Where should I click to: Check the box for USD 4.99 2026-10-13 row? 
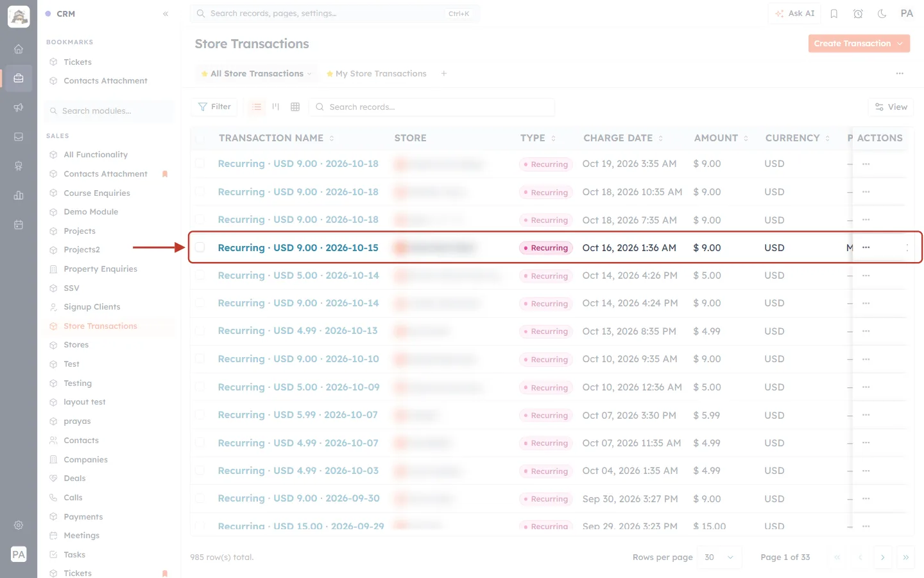point(200,331)
